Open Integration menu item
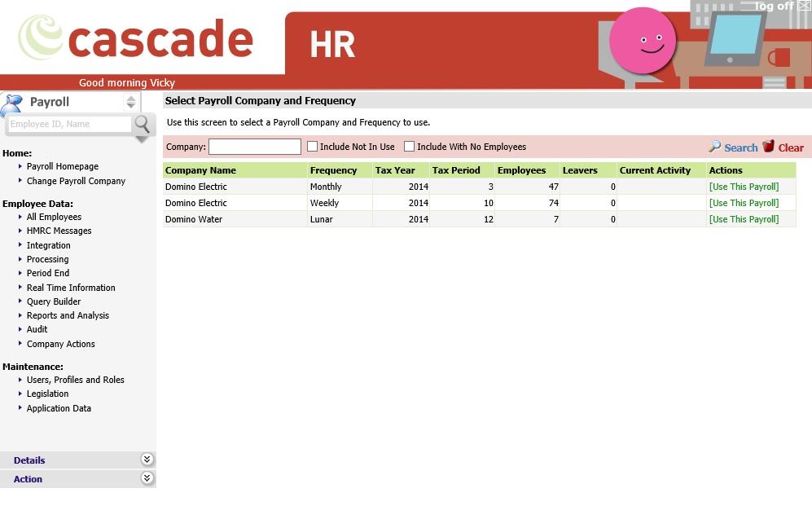The image size is (812, 506). [x=49, y=245]
